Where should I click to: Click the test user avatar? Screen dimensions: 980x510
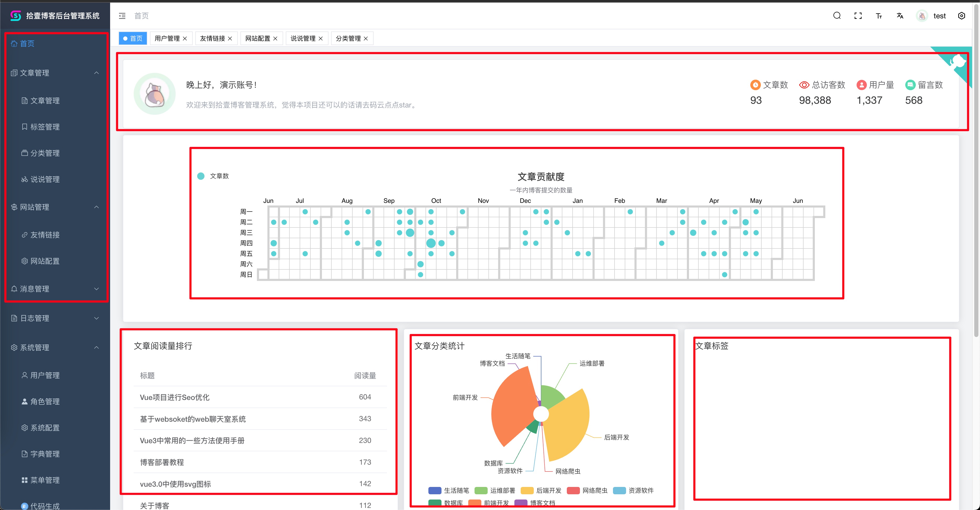click(922, 15)
